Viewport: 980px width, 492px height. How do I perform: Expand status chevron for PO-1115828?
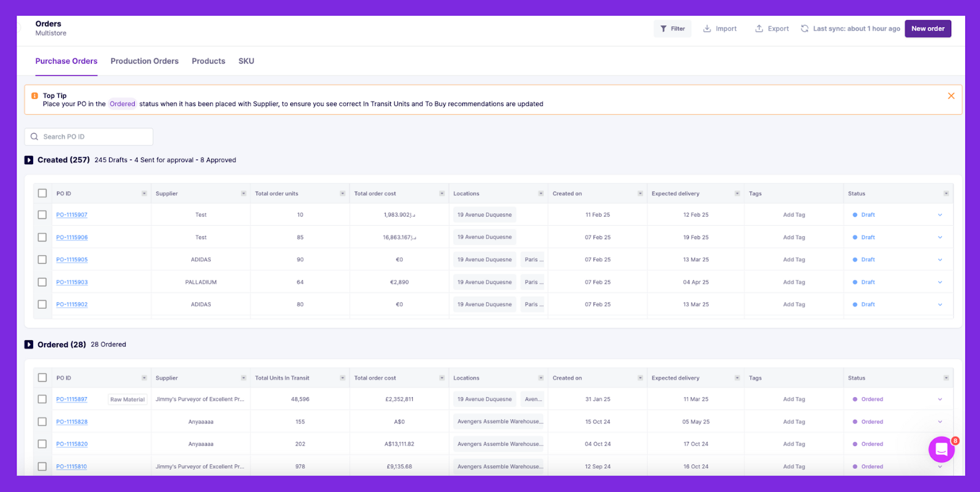[940, 422]
